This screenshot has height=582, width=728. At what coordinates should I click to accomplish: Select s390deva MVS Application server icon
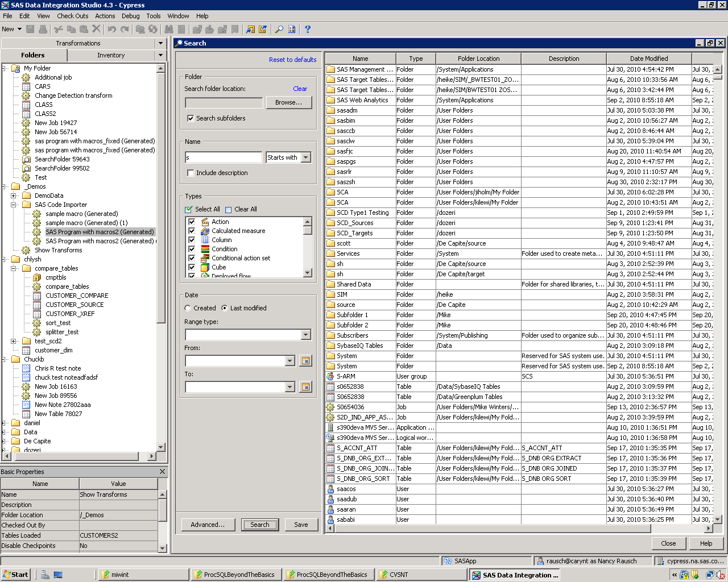pyautogui.click(x=330, y=427)
